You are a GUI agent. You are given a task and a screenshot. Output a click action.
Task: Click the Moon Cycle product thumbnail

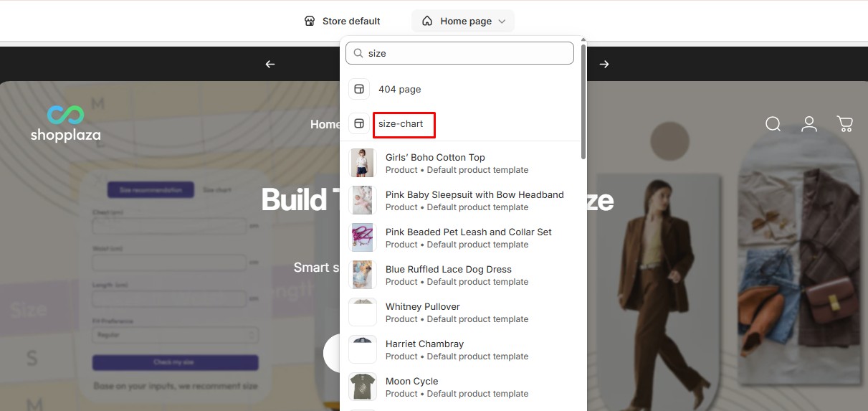pos(362,387)
